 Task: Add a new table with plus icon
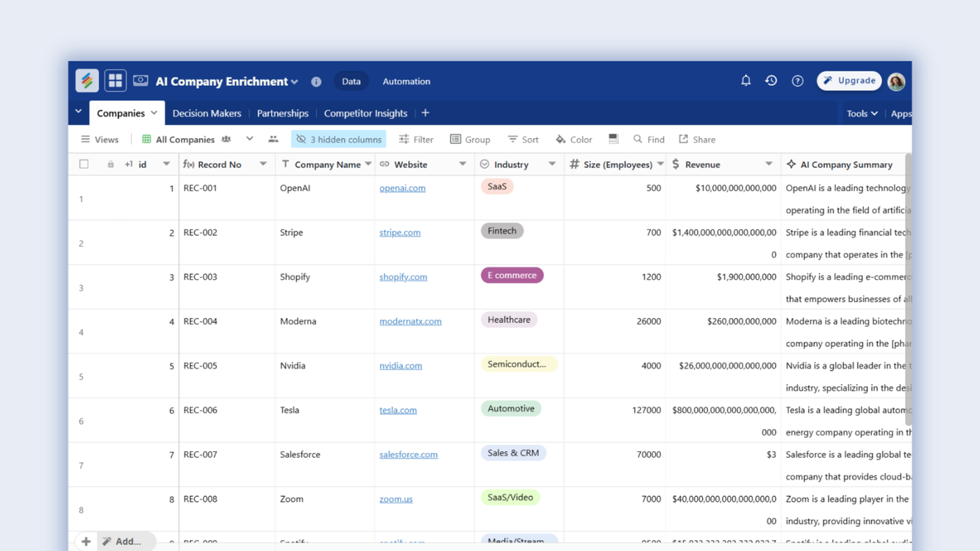point(426,113)
